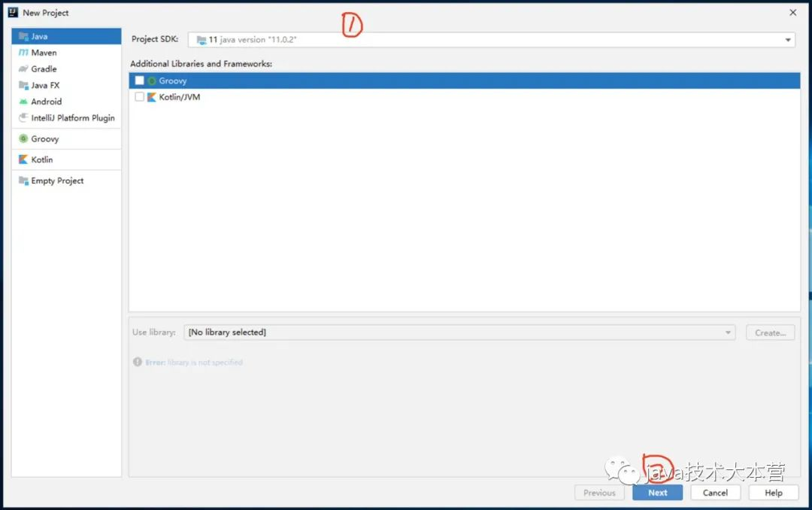Image resolution: width=812 pixels, height=510 pixels.
Task: Click the Maven 'm' icon
Action: pyautogui.click(x=23, y=53)
